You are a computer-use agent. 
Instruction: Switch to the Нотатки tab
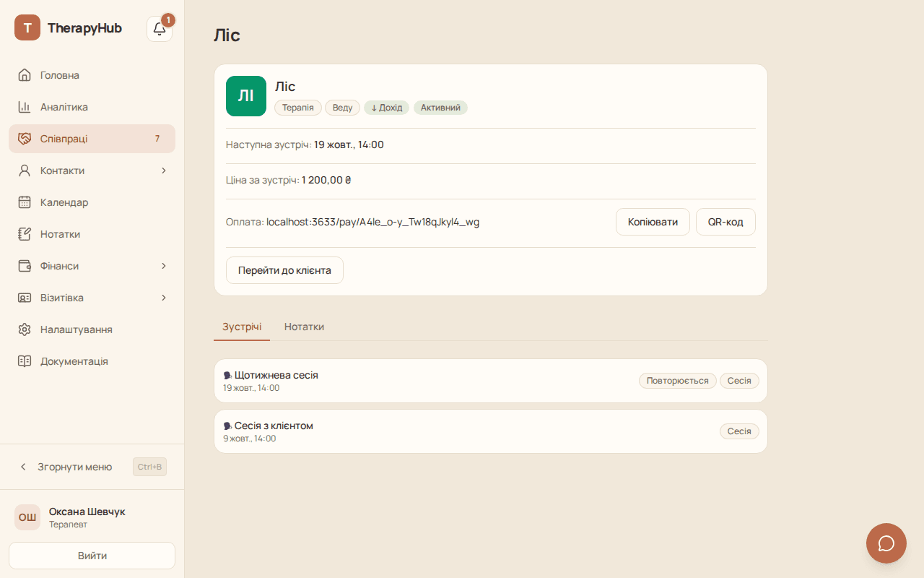point(304,327)
